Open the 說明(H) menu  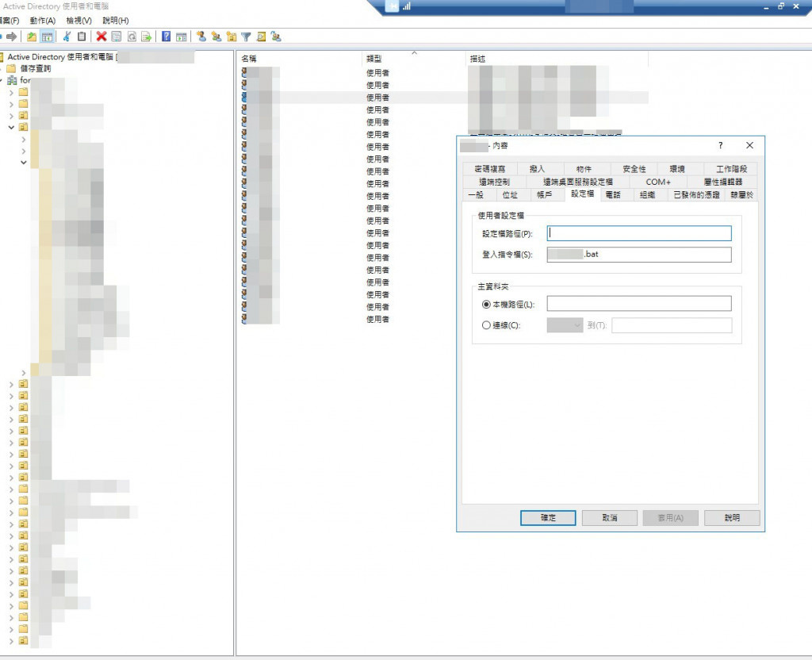[x=116, y=21]
